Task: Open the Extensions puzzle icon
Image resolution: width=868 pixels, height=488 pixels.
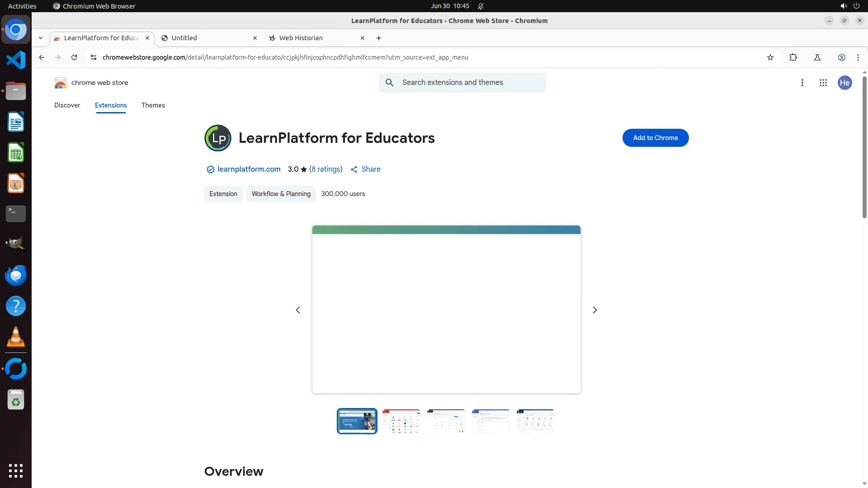Action: pos(793,57)
